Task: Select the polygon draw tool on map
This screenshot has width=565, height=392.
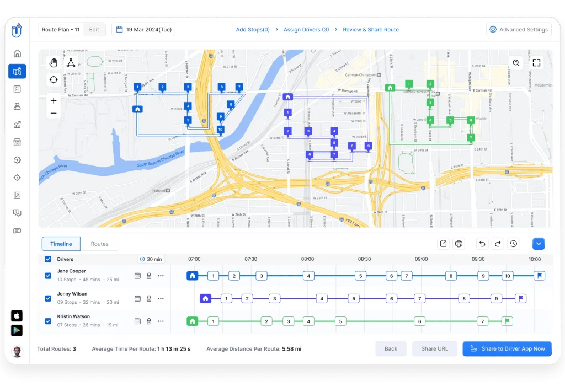Action: click(71, 63)
